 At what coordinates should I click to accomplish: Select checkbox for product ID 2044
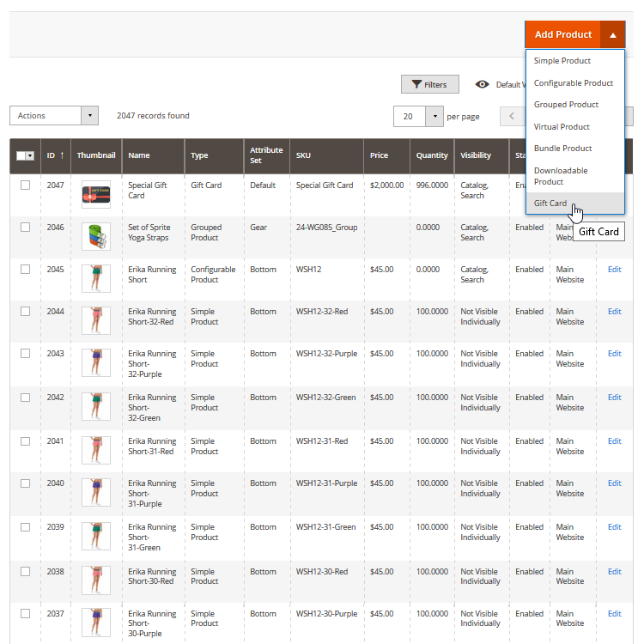(25, 312)
